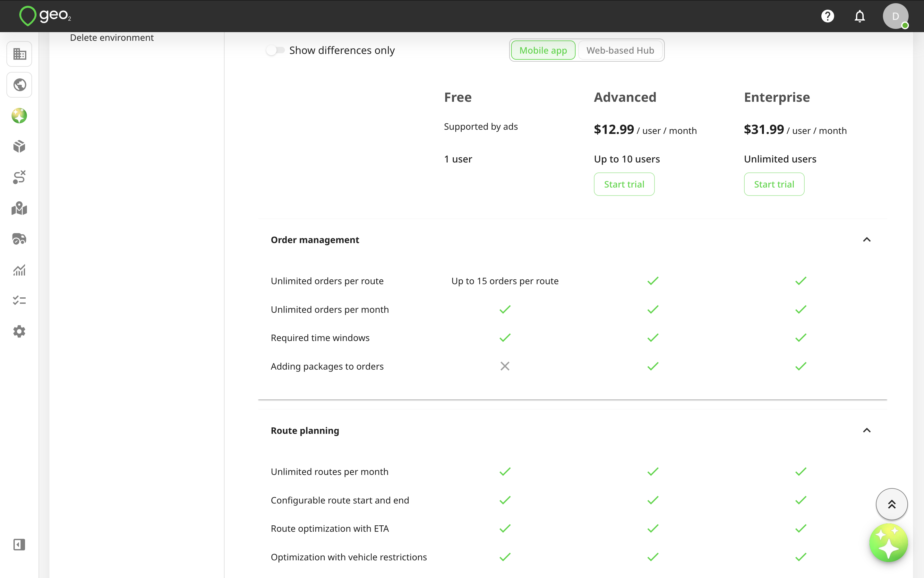The image size is (924, 578).
Task: Open the checklist sidebar icon
Action: click(x=20, y=301)
